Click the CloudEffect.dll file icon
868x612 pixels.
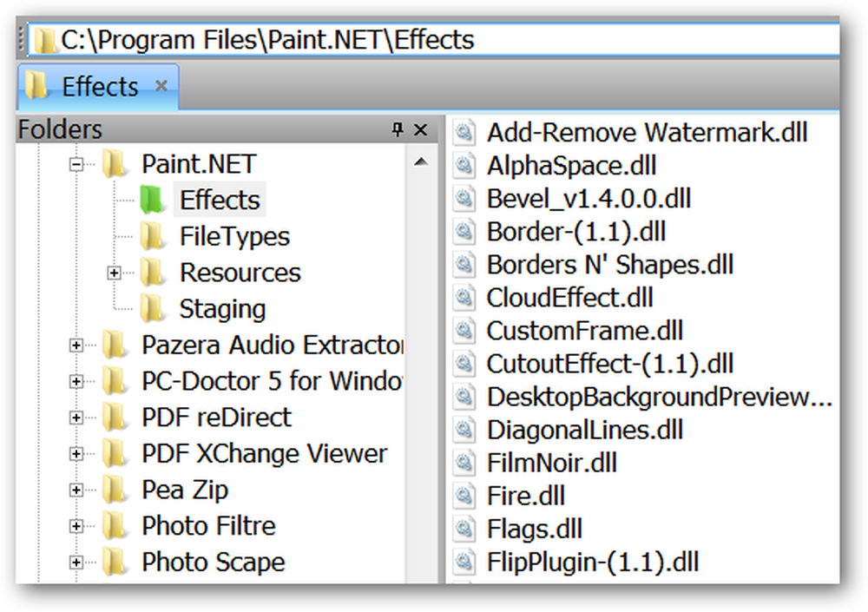464,298
